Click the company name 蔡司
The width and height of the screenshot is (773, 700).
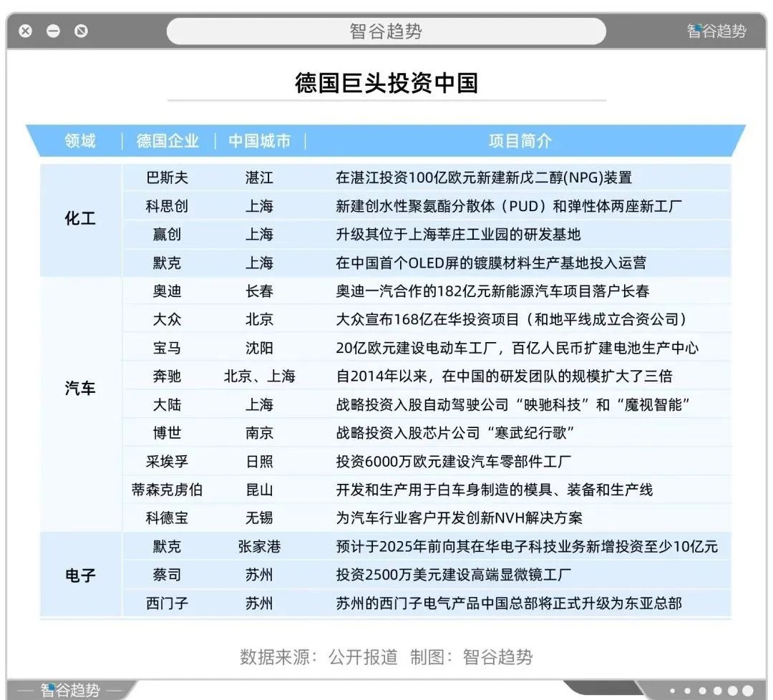click(x=167, y=575)
